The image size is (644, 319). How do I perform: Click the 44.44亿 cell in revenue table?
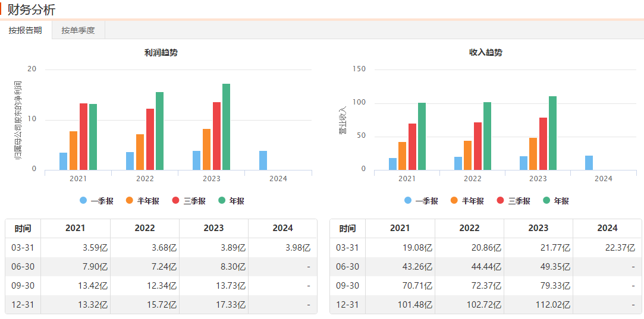click(469, 267)
